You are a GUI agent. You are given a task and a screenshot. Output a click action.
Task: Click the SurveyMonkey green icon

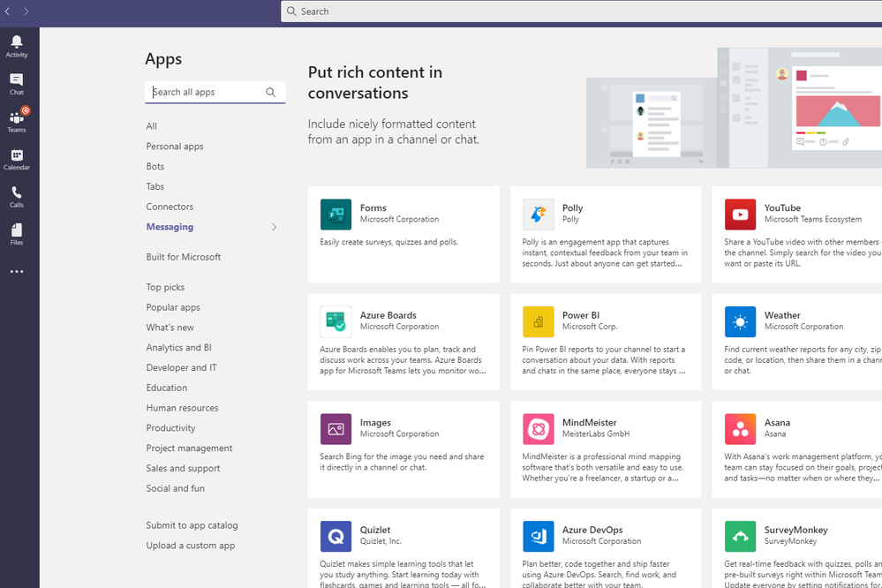click(x=740, y=536)
